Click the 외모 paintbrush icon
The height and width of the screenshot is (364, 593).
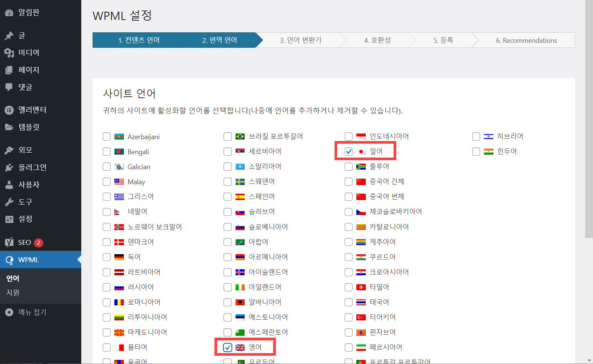pos(9,150)
